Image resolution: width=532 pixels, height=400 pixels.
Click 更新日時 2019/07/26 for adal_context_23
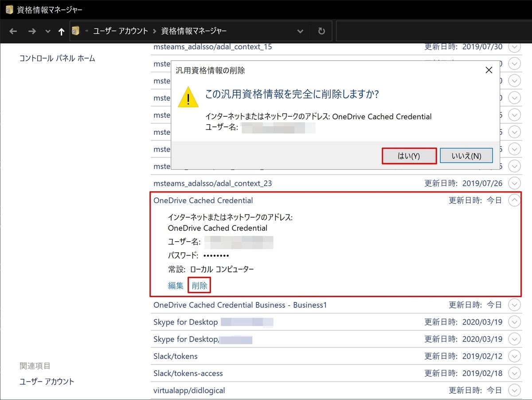click(x=464, y=183)
